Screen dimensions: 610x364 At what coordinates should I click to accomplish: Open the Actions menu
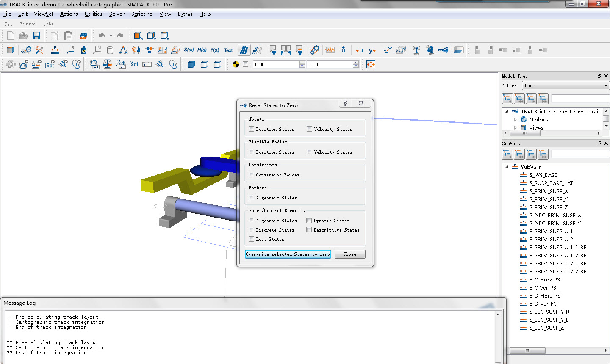[x=69, y=14]
